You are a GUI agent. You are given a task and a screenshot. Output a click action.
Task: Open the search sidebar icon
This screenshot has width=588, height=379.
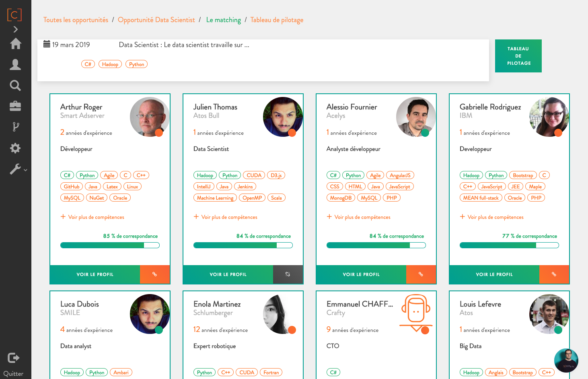coord(15,85)
